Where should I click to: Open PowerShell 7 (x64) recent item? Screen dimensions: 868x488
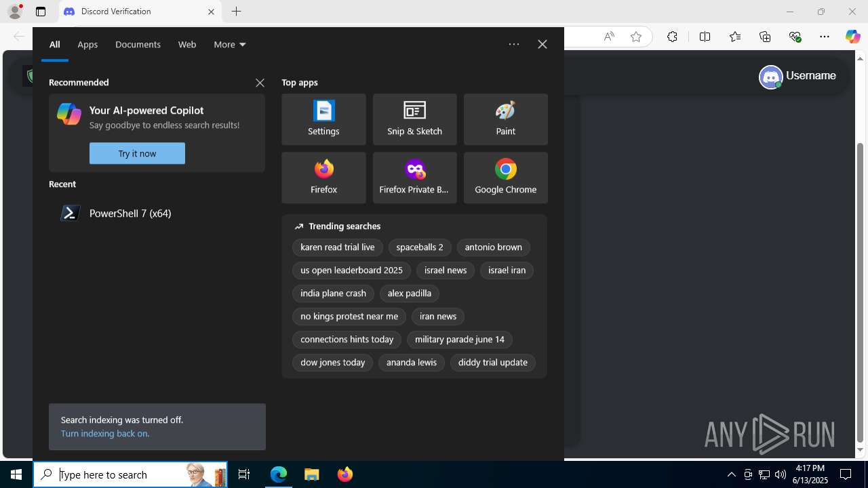click(x=157, y=213)
